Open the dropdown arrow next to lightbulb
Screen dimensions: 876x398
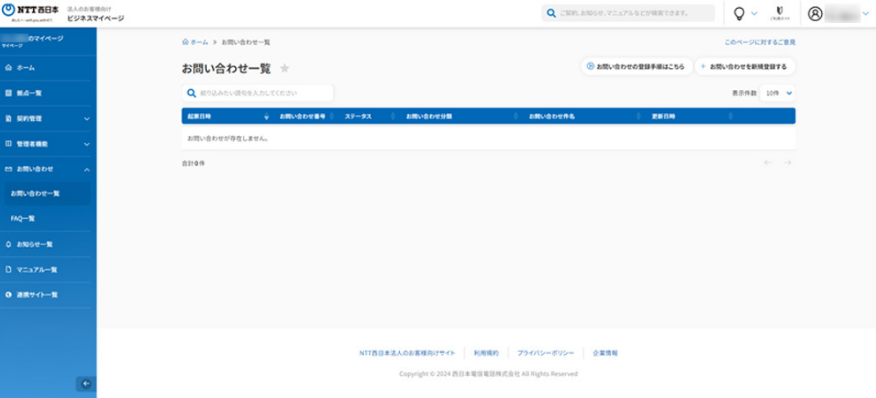point(754,13)
